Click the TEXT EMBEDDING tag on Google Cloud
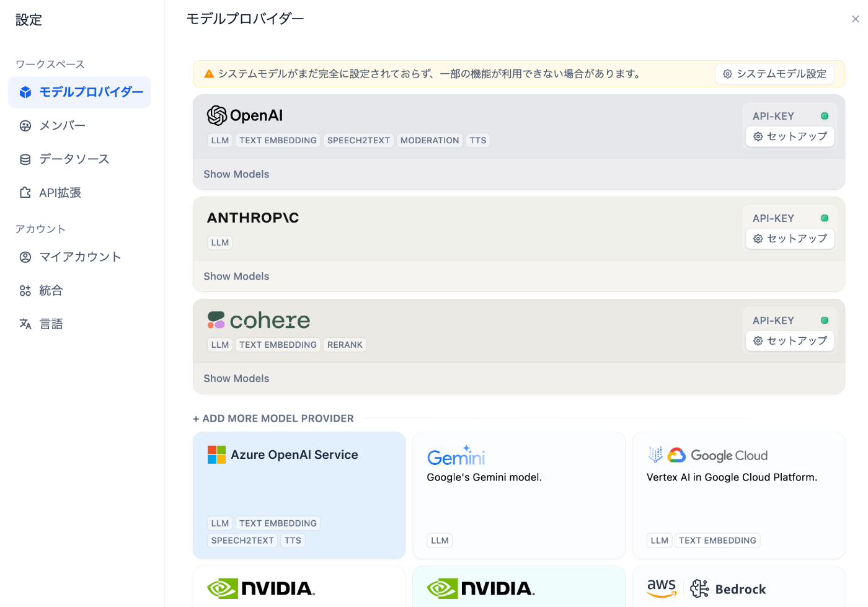The height and width of the screenshot is (607, 868). point(717,541)
